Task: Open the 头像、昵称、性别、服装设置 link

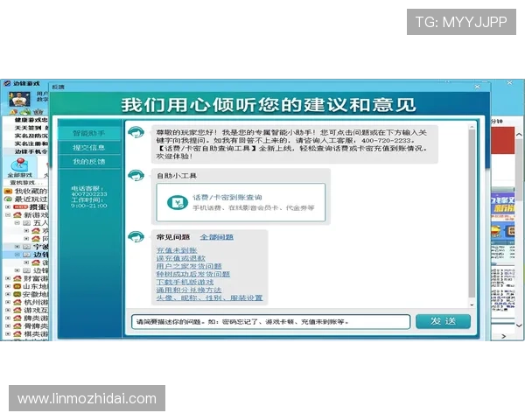Action: tap(209, 297)
